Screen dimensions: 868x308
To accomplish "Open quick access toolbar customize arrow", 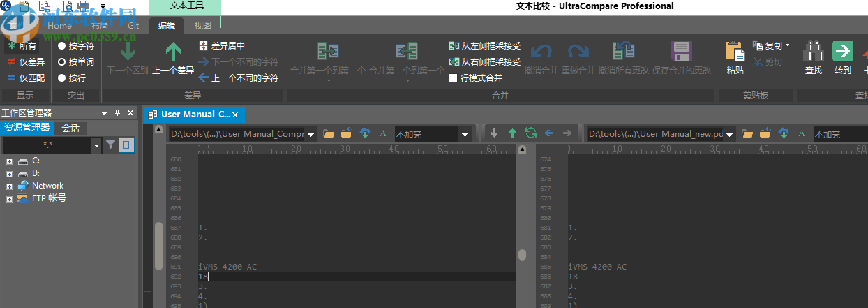I will tap(103, 6).
